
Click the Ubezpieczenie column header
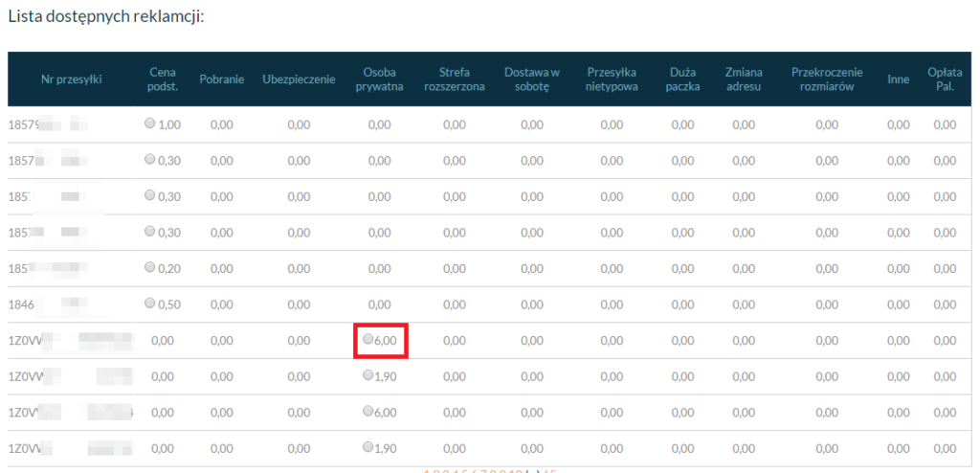[299, 79]
